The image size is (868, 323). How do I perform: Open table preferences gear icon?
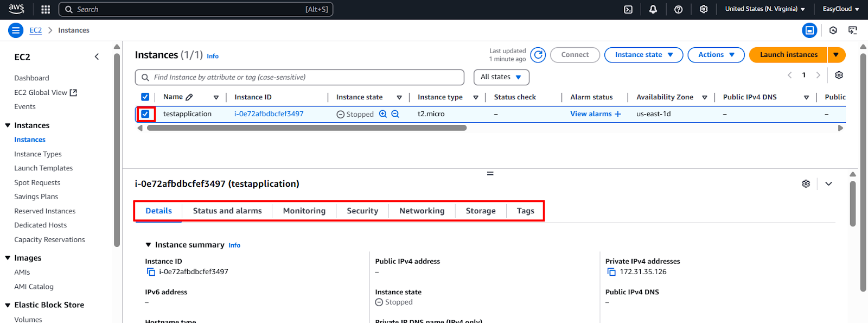pos(839,75)
